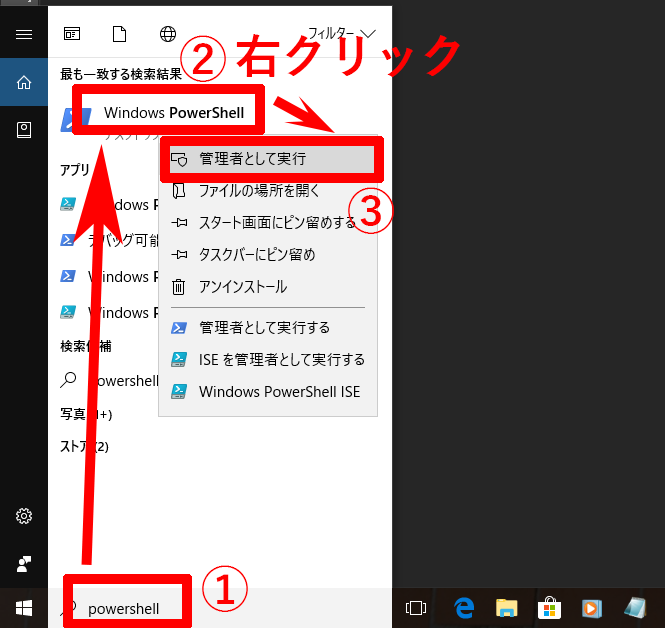Choose タスクバーにピン留め entry

tap(268, 255)
